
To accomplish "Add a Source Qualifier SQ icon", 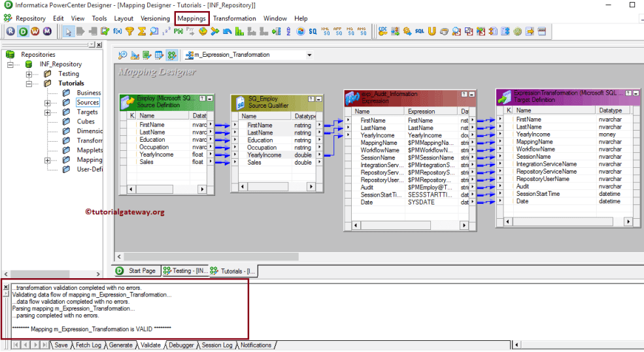I will pyautogui.click(x=313, y=31).
